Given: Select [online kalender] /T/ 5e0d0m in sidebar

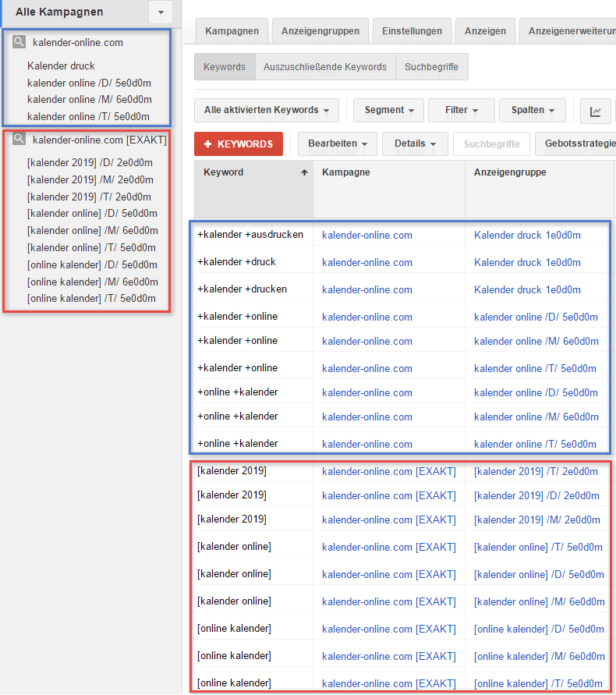Looking at the screenshot, I should click(x=91, y=298).
